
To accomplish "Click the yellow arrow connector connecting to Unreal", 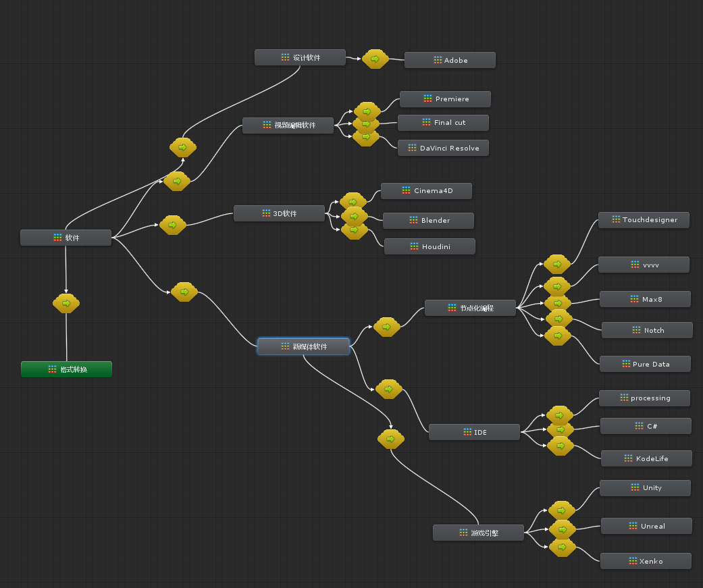I will (x=563, y=529).
